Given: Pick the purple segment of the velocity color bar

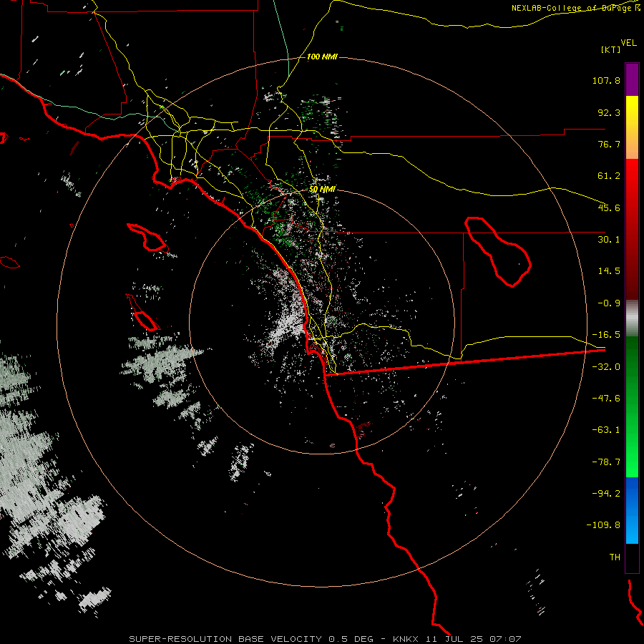Looking at the screenshot, I should (x=632, y=79).
